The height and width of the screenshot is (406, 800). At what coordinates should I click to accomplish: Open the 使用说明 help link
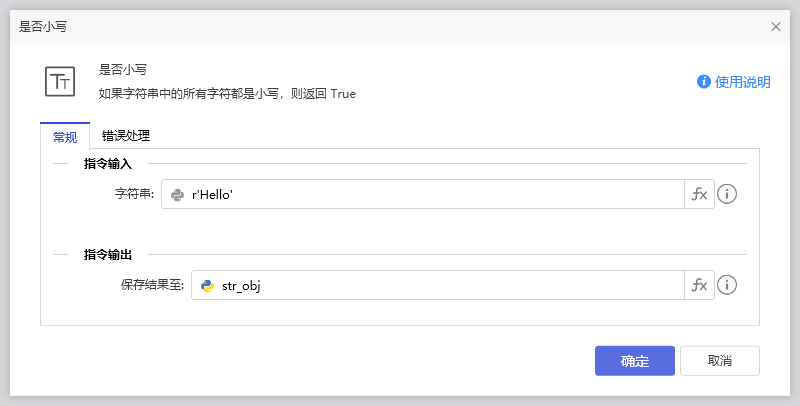click(743, 82)
